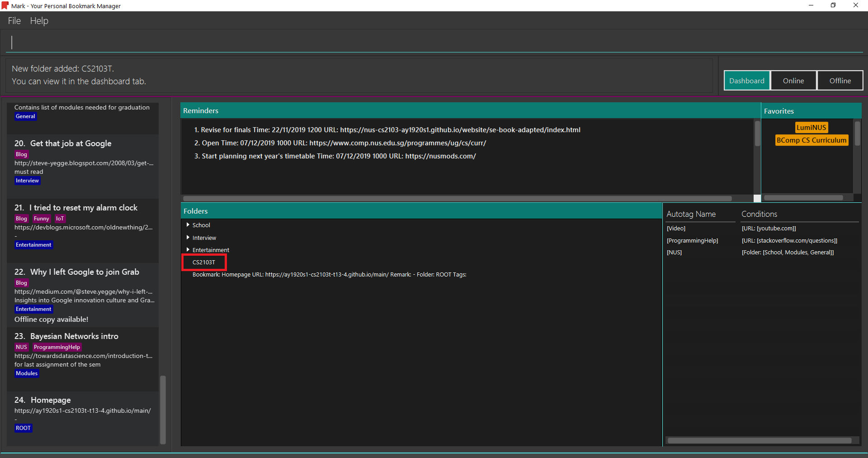Select the School folder label

pos(201,225)
